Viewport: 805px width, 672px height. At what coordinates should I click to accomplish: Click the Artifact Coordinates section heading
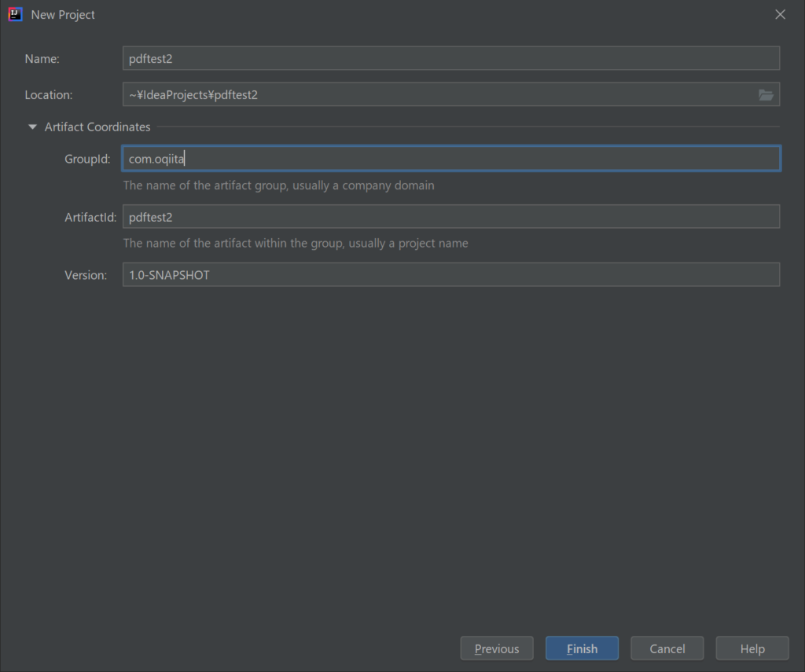(x=97, y=127)
